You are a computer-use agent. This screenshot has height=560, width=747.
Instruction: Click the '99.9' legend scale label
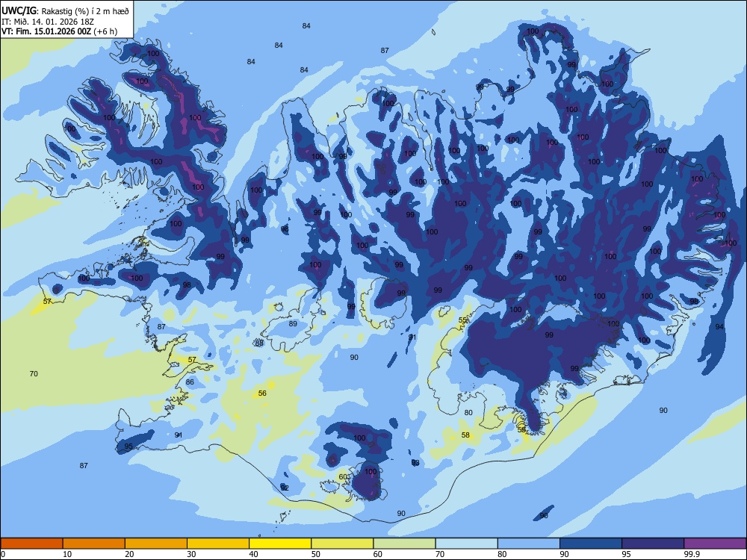click(691, 554)
